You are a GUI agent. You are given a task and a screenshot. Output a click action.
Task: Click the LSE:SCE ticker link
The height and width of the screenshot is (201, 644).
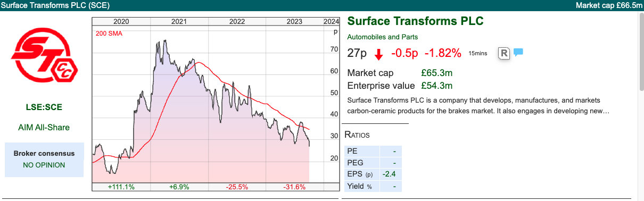[x=44, y=107]
